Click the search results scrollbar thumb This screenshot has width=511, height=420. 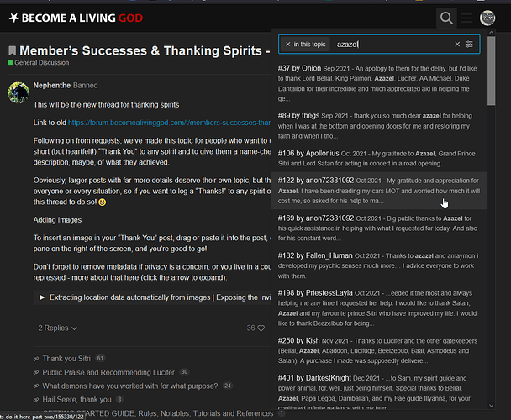tap(492, 71)
